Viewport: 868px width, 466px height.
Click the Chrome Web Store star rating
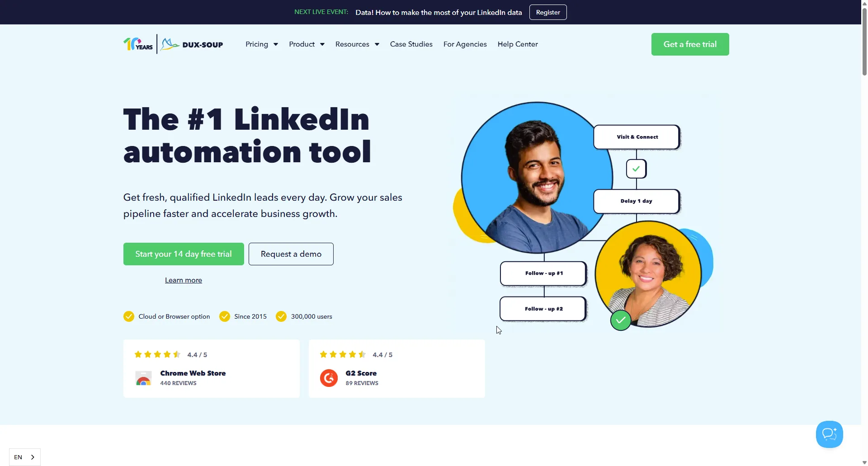tap(158, 354)
